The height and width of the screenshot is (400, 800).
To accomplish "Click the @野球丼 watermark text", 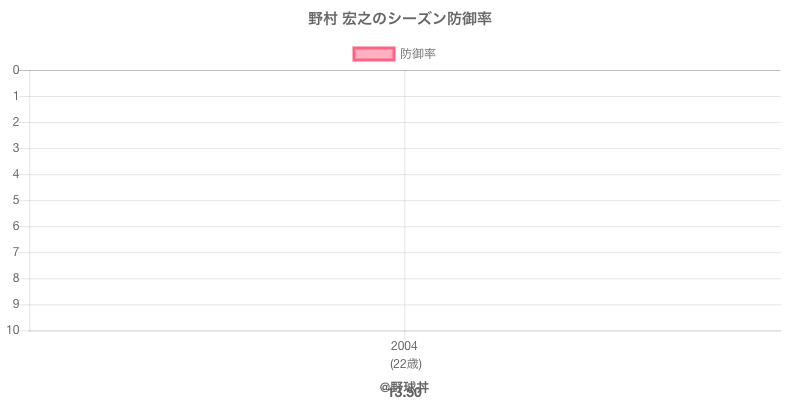I will pos(404,385).
